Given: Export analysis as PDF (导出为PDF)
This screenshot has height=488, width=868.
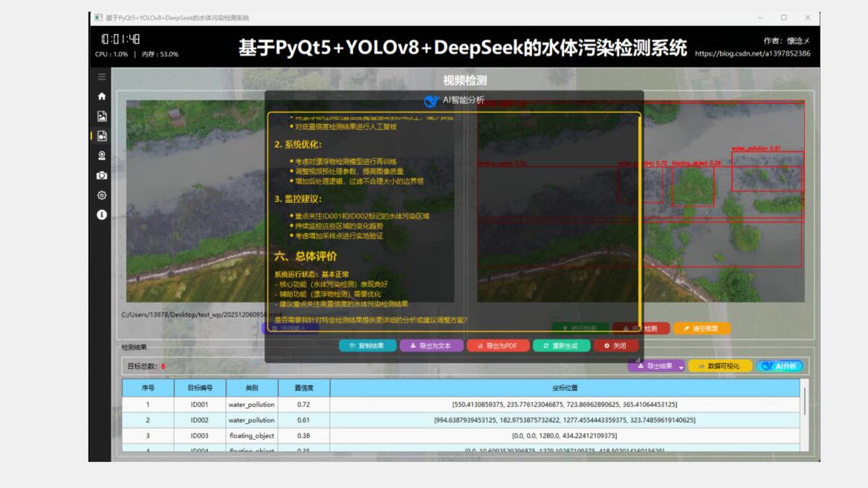Looking at the screenshot, I should (x=498, y=346).
